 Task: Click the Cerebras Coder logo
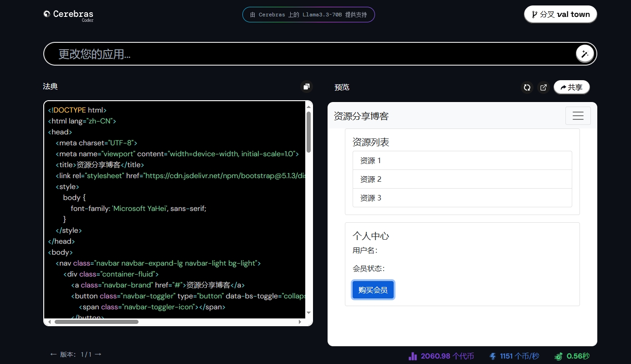click(68, 15)
